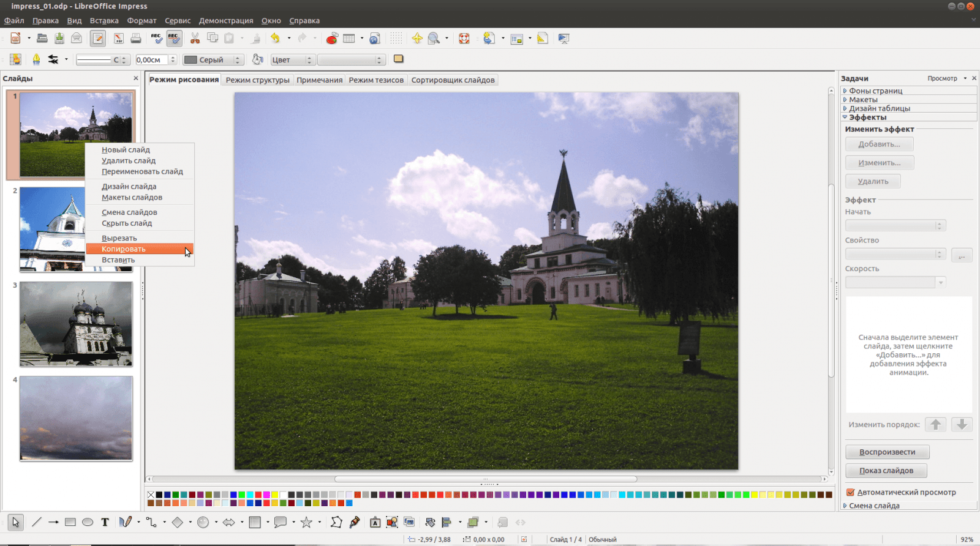The image size is (980, 546).
Task: Click the Insert from file image icon
Action: (x=392, y=522)
